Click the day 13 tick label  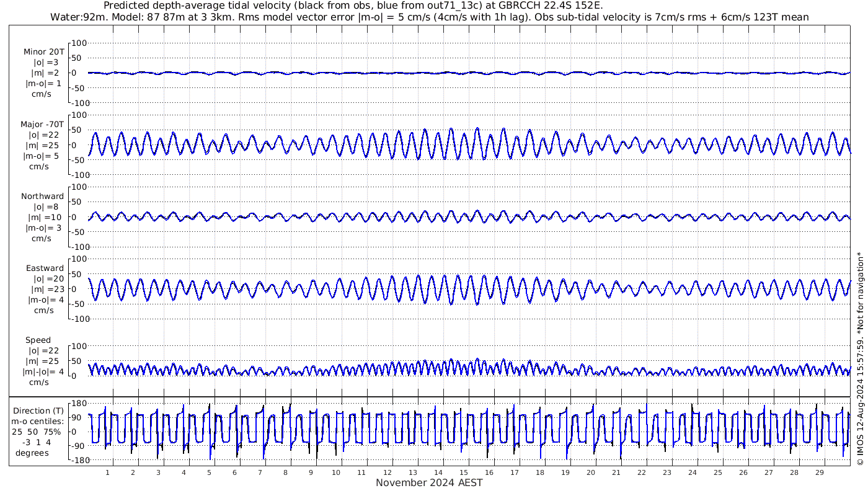(412, 472)
